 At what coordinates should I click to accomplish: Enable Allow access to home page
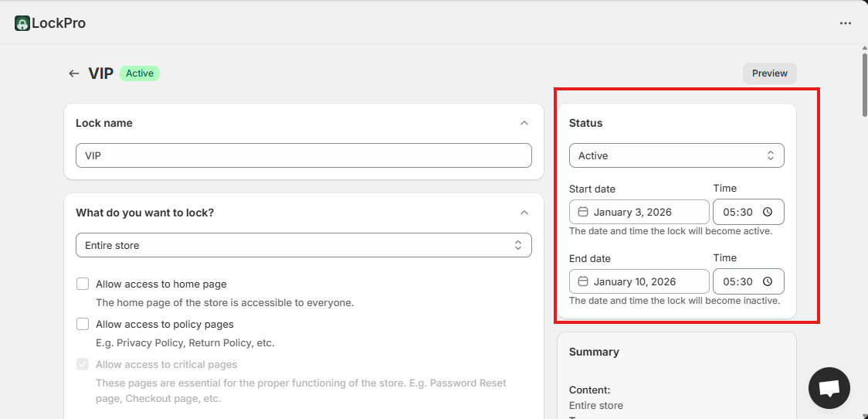click(83, 284)
